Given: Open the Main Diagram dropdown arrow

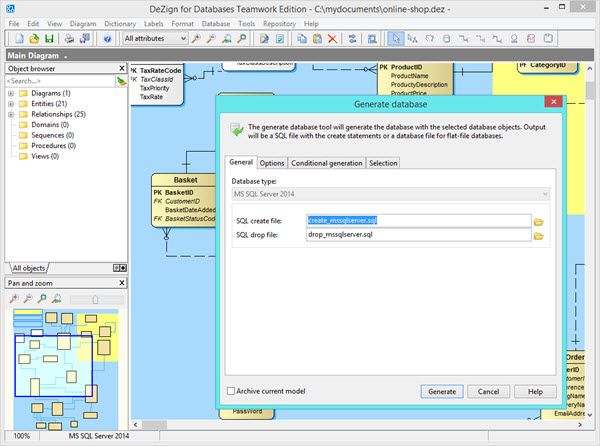Looking at the screenshot, I should [66, 57].
